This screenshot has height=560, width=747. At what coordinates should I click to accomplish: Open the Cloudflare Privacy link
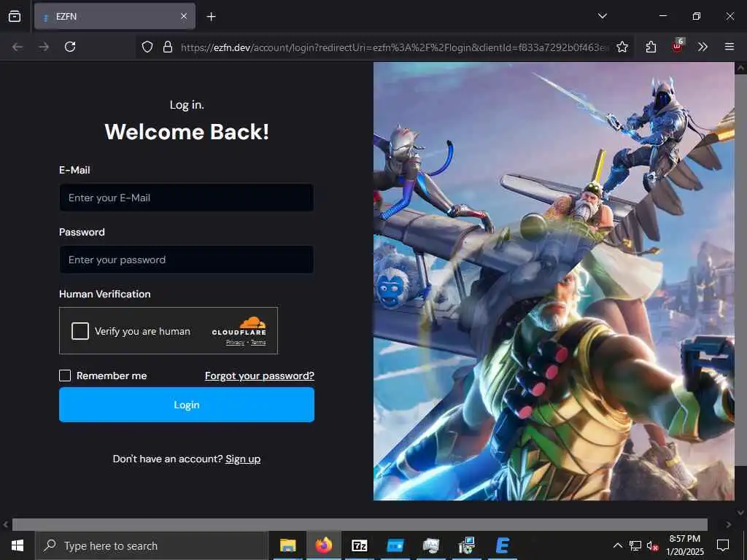pyautogui.click(x=235, y=343)
